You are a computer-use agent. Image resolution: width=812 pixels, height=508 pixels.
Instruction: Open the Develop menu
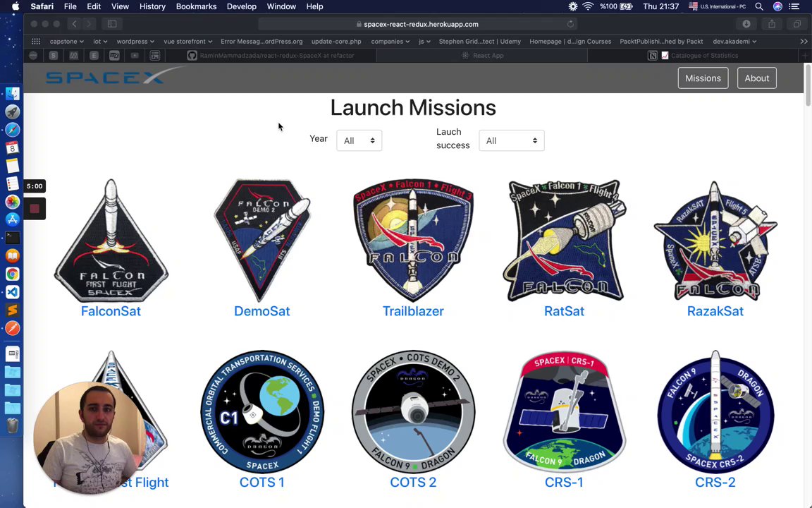coord(241,6)
